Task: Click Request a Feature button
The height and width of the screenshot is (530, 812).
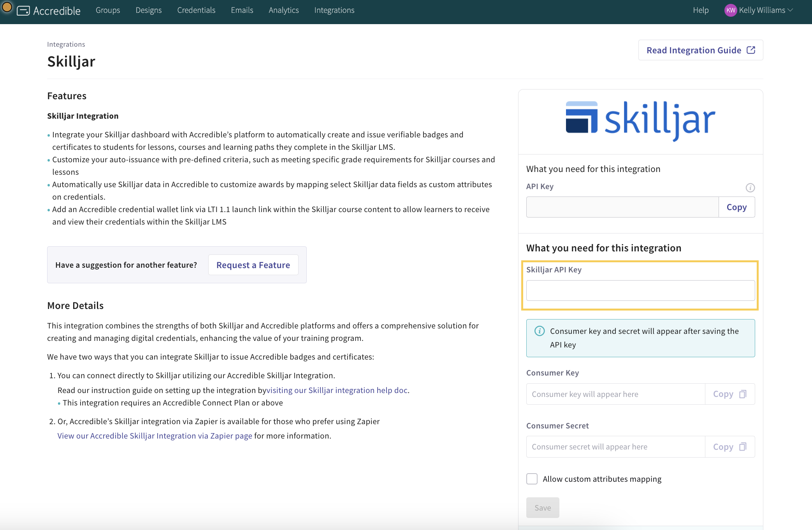Action: [253, 265]
